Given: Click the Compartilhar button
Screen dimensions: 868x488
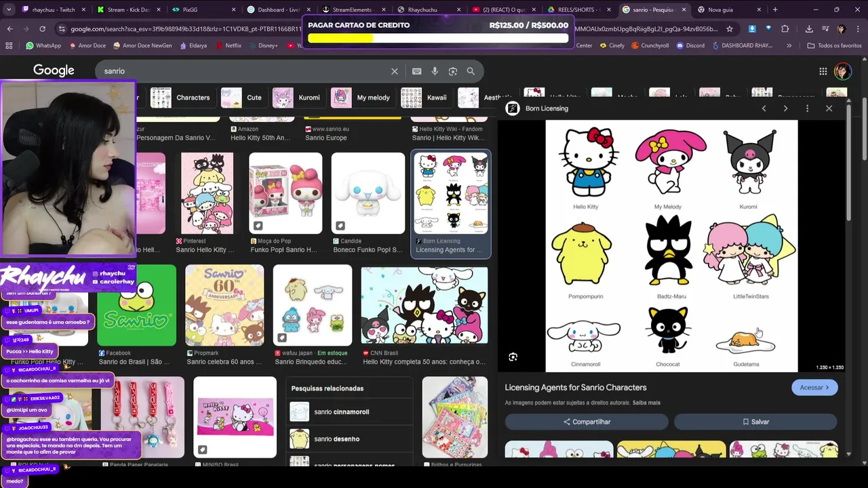Looking at the screenshot, I should [587, 422].
